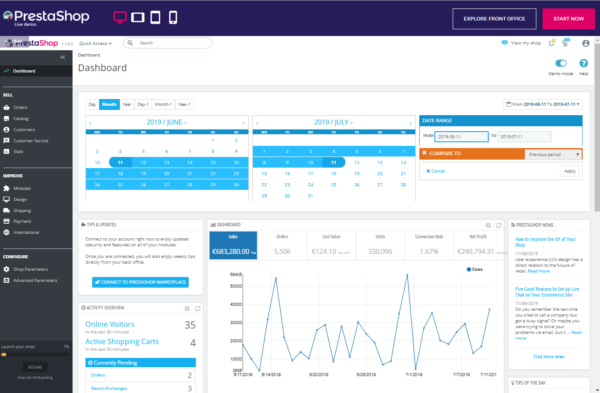Open the View my shop link
Screen dimensions: 600x393
pyautogui.click(x=521, y=43)
